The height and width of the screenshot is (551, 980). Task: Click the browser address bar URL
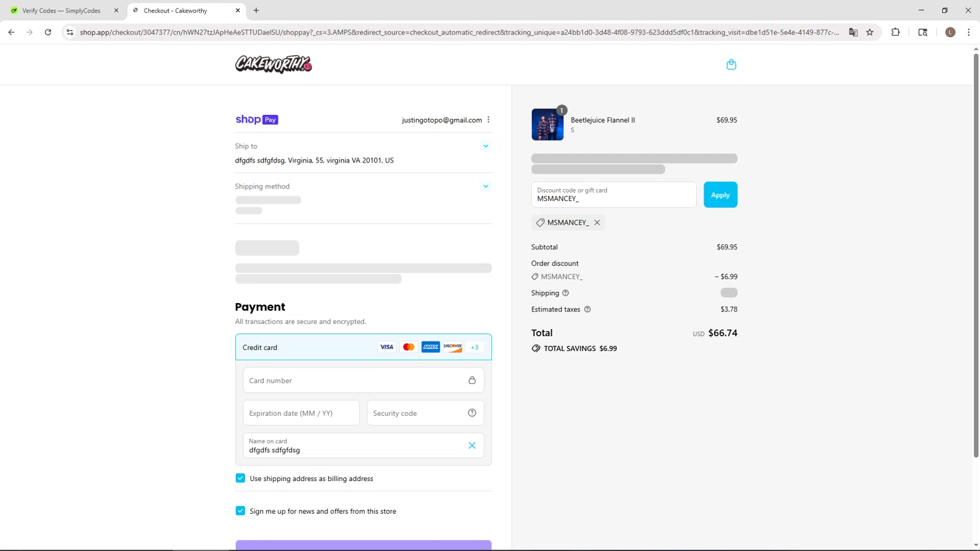pos(459,32)
